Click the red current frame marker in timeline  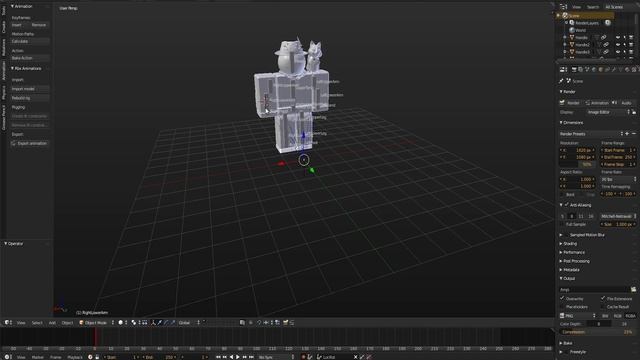[x=95, y=337]
